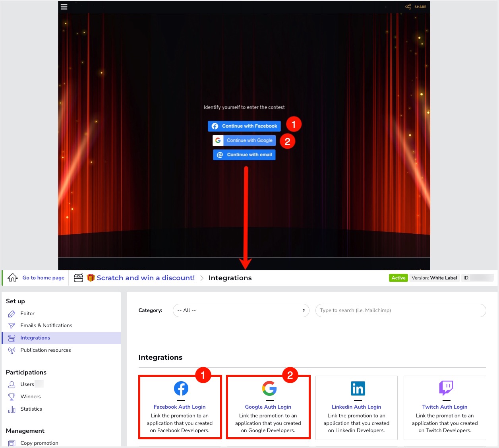Click the home icon beside Go to home page
Screen dimensions: 499x448
12,277
